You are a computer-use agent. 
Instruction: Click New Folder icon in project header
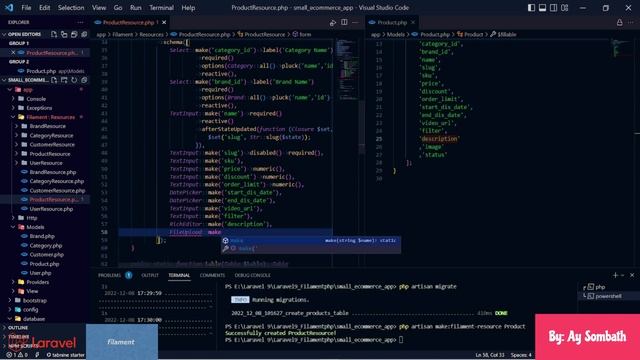click(64, 80)
